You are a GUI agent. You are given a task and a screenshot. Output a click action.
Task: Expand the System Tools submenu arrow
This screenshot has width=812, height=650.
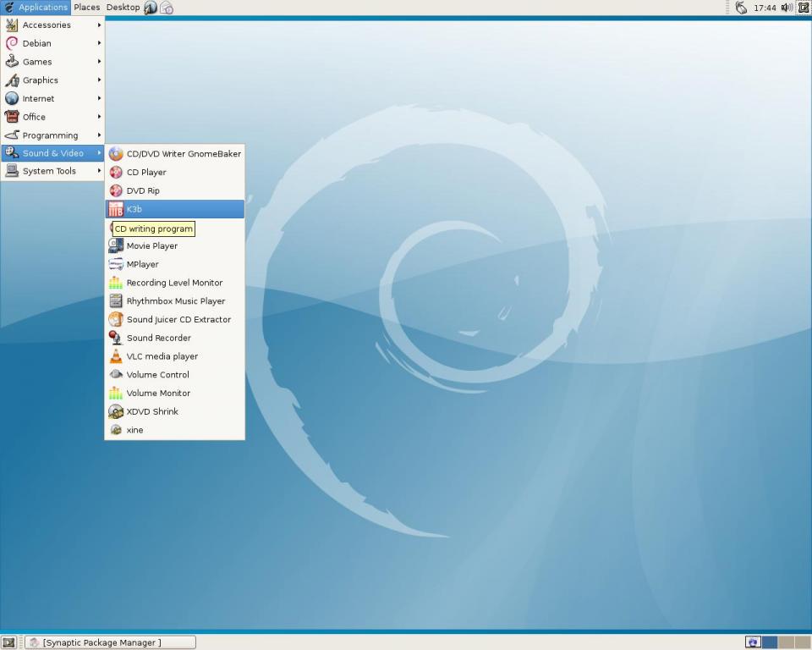point(99,170)
